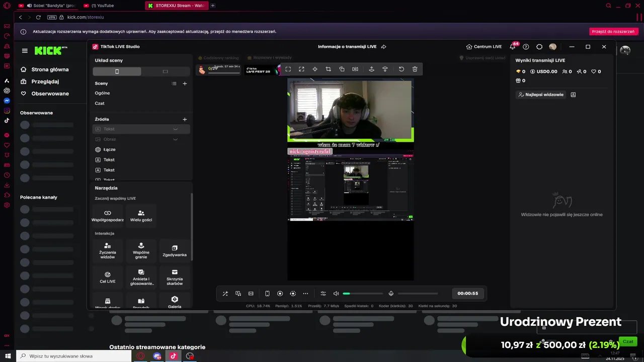Open the Cel LIVE tool
Image resolution: width=644 pixels, height=362 pixels.
pos(108,277)
